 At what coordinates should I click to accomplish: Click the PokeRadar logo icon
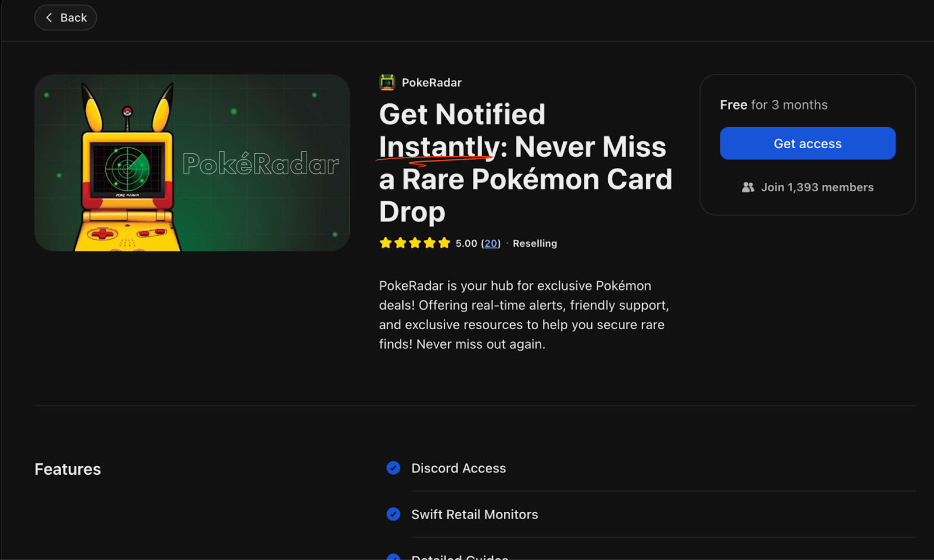click(387, 82)
